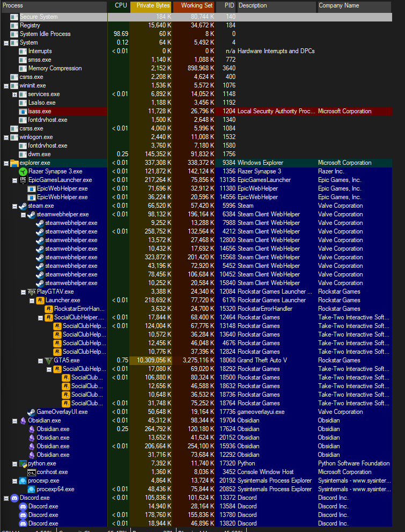Expand the services.exe tree node
Image resolution: width=405 pixels, height=532 pixels.
(x=14, y=94)
